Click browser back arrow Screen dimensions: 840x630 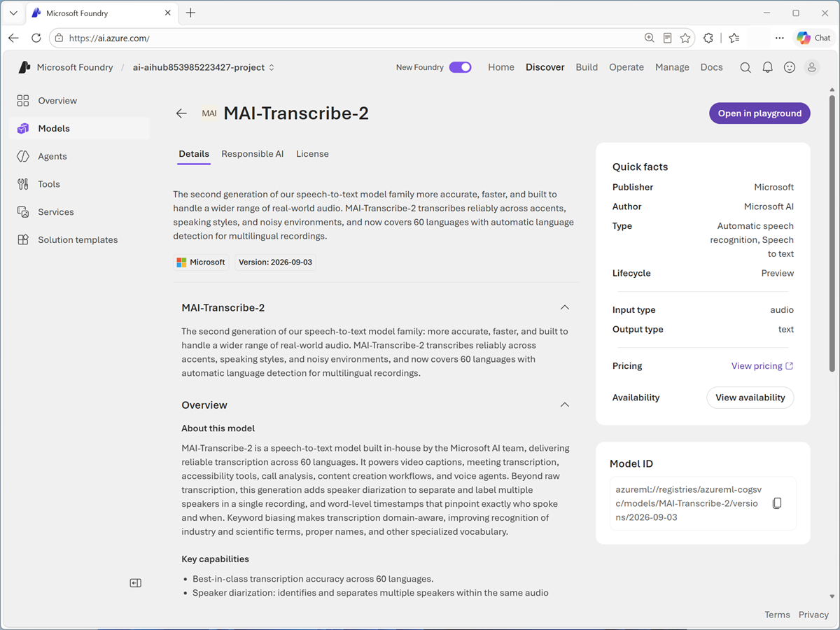point(14,38)
